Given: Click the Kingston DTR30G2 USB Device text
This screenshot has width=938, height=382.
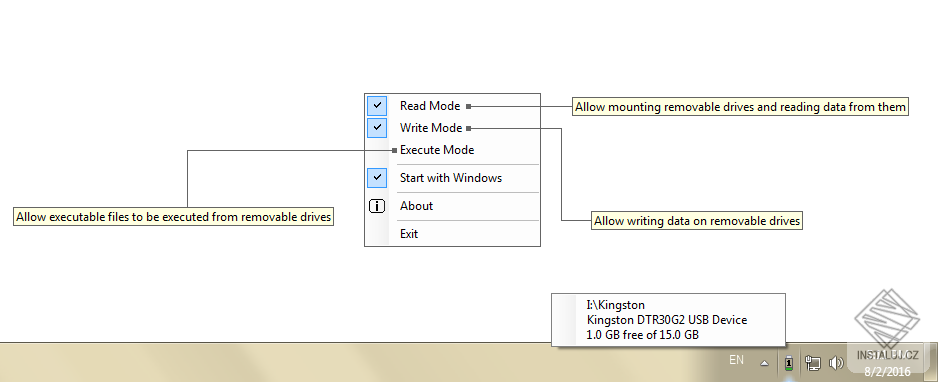Looking at the screenshot, I should 667,320.
